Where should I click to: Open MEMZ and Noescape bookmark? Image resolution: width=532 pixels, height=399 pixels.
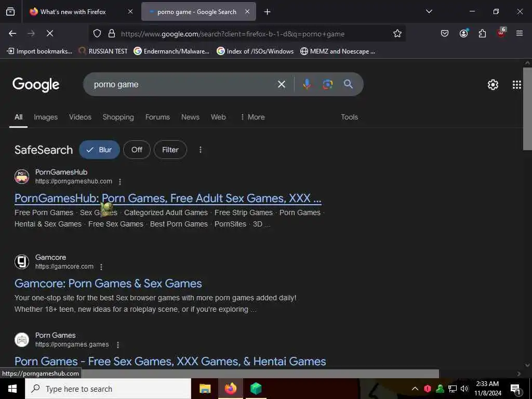click(338, 51)
